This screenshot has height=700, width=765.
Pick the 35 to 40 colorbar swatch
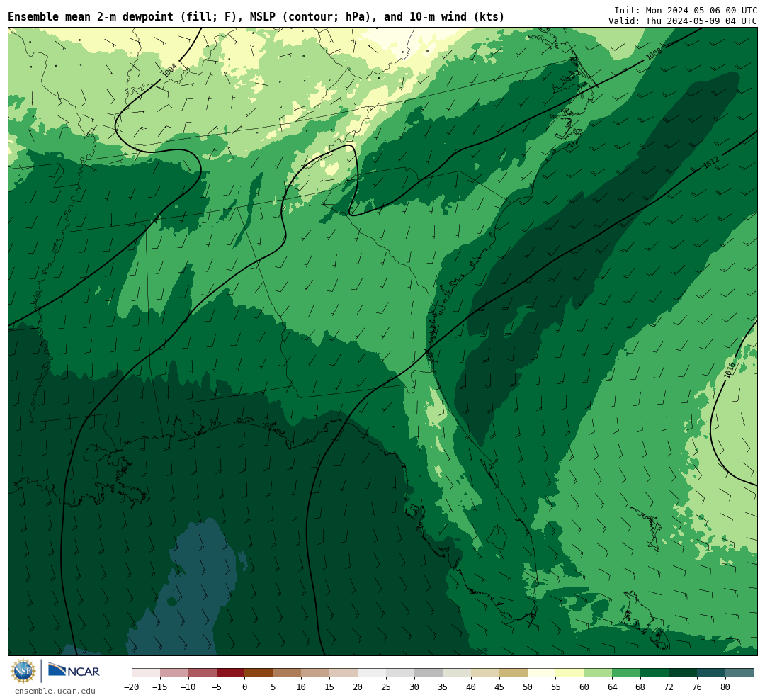(x=457, y=673)
